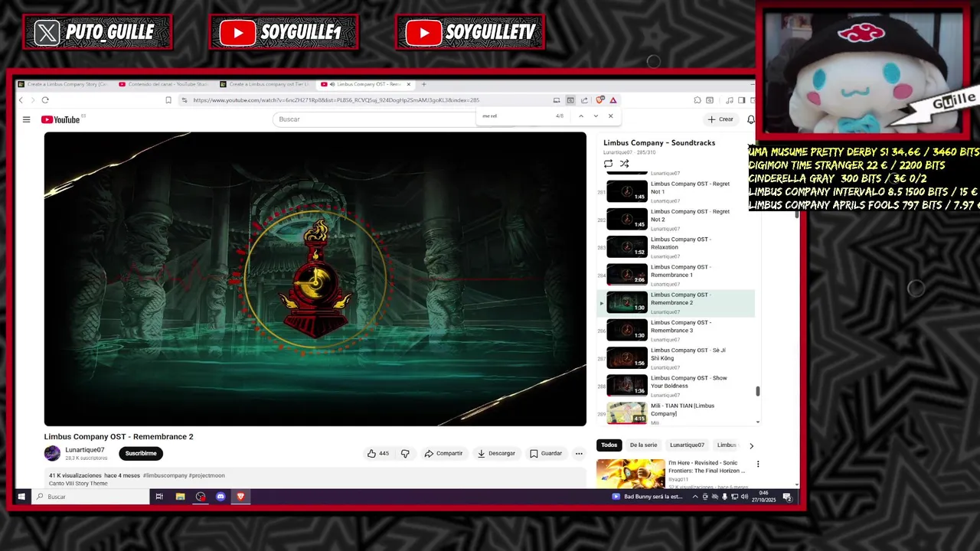
Task: Open the 'Limbus Company - Soundtracks' playlist title
Action: coord(659,143)
